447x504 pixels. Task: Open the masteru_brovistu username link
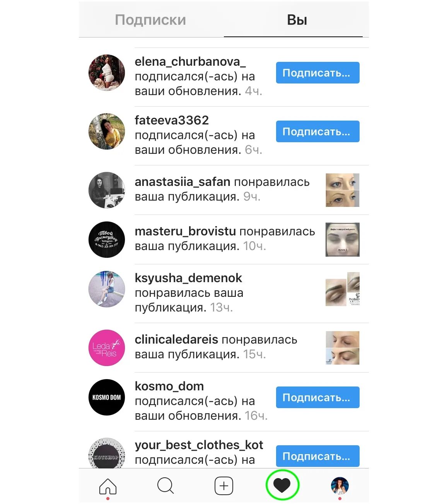(x=185, y=232)
